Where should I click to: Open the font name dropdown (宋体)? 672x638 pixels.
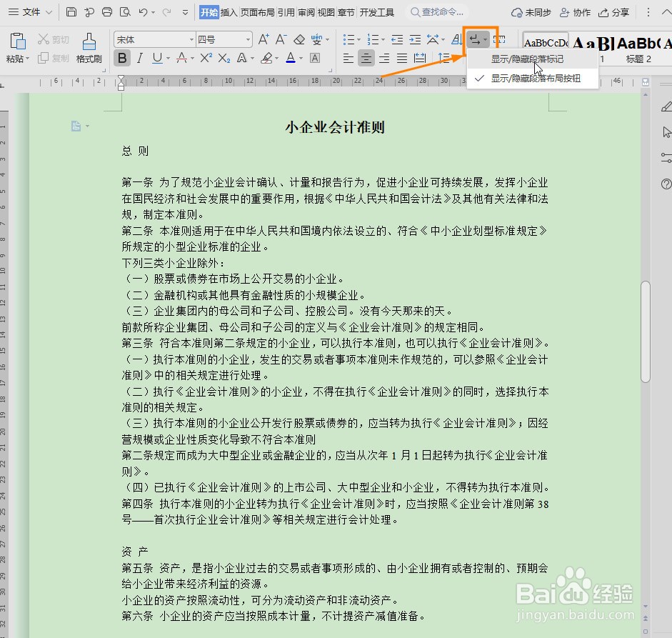click(x=192, y=40)
